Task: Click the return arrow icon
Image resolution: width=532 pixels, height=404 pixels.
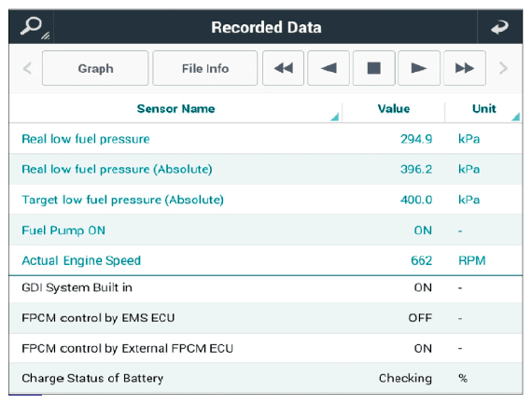Action: [499, 27]
